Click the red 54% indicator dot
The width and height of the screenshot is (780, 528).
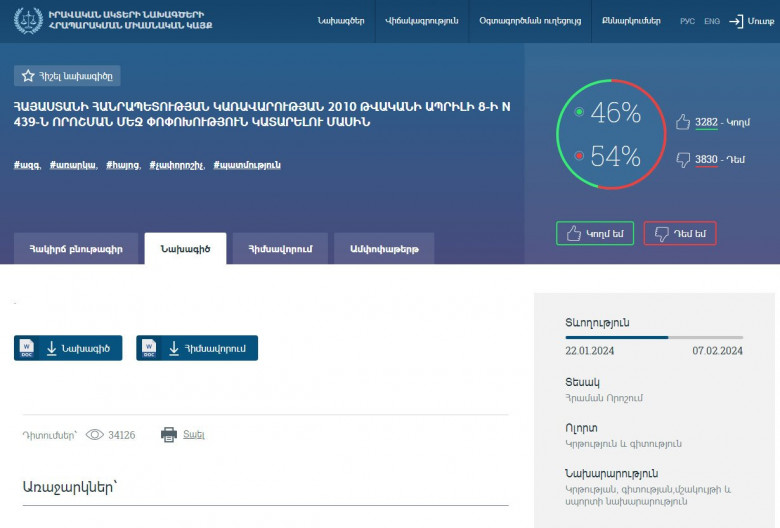coord(579,156)
